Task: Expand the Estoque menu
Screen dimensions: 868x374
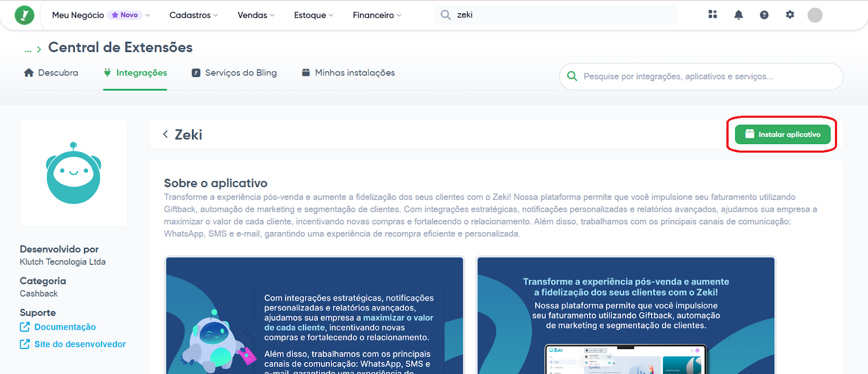Action: 314,15
